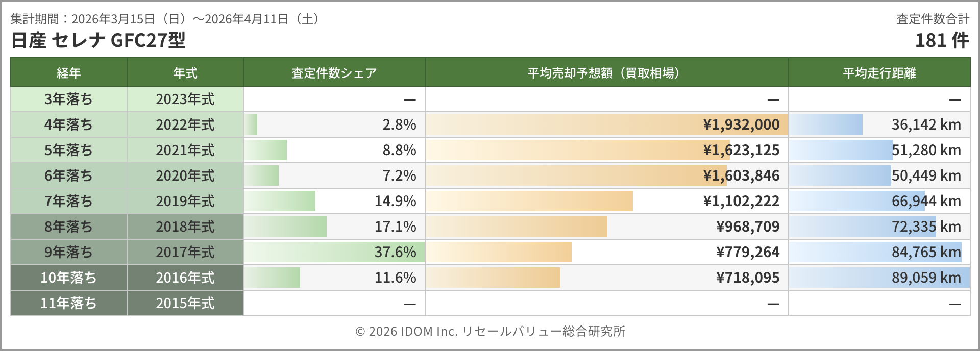Click the 集計期間 date range text
The height and width of the screenshot is (351, 980).
(x=166, y=19)
